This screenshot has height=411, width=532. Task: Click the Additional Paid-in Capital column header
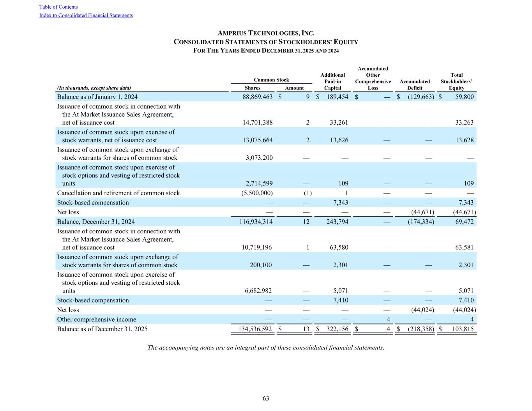point(332,81)
